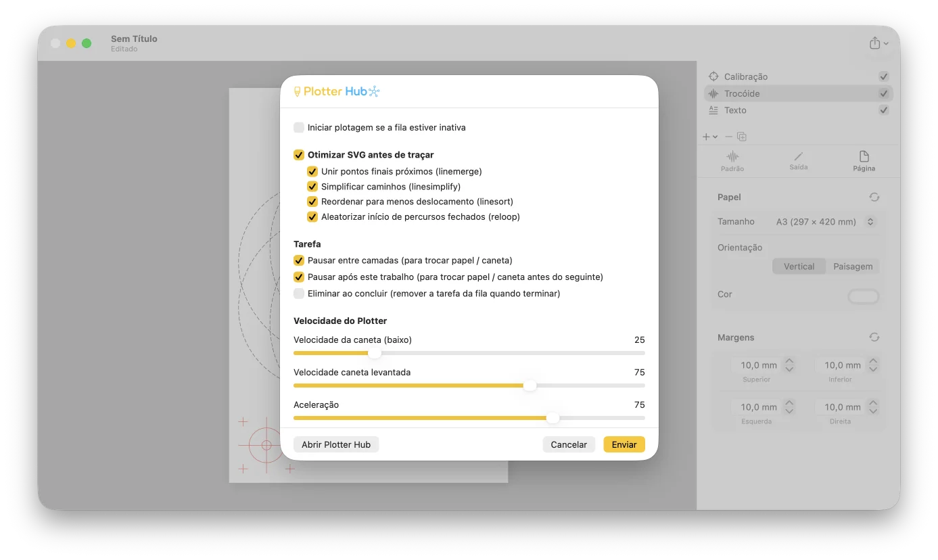Click the Aceleração slider
This screenshot has width=938, height=560.
[x=469, y=418]
